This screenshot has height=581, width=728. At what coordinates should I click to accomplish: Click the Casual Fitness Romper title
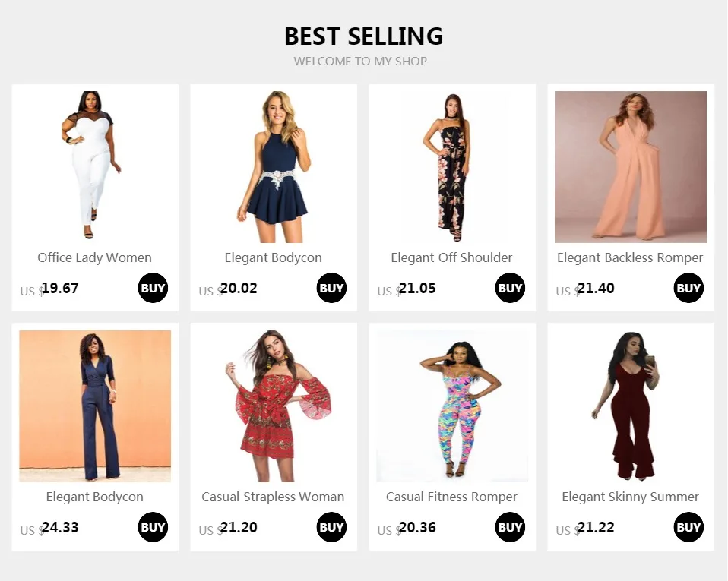click(x=452, y=497)
